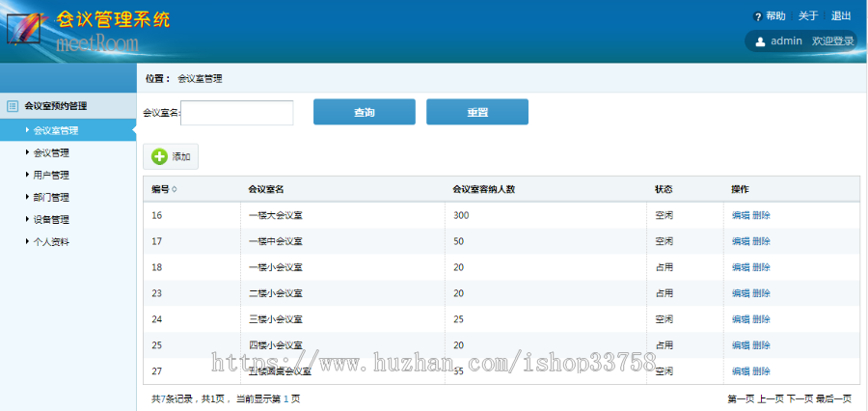Click the 会议管理系统 title
Screen dimensions: 868x411
tap(113, 20)
